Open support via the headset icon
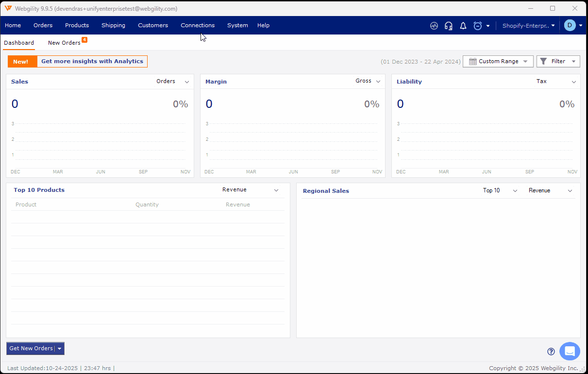The width and height of the screenshot is (588, 374). (449, 26)
